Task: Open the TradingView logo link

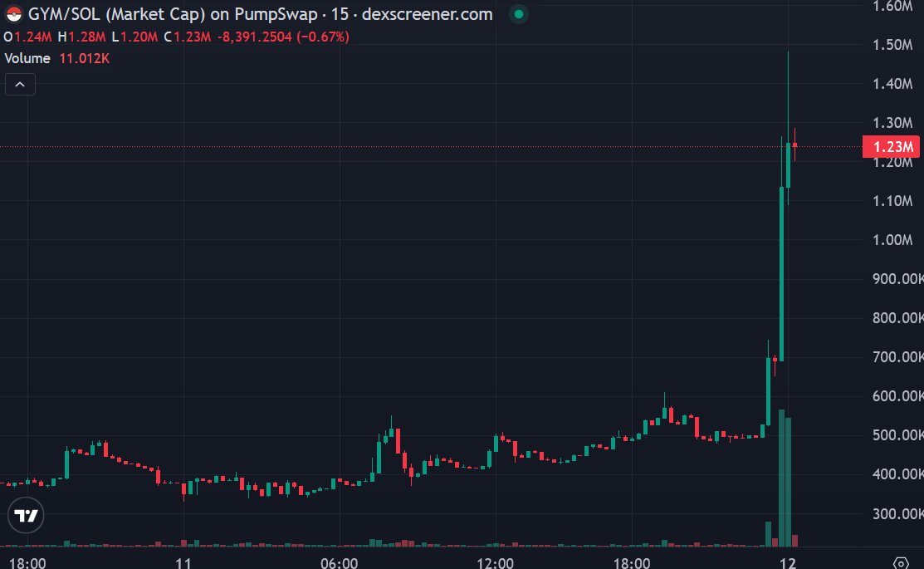Action: coord(26,516)
